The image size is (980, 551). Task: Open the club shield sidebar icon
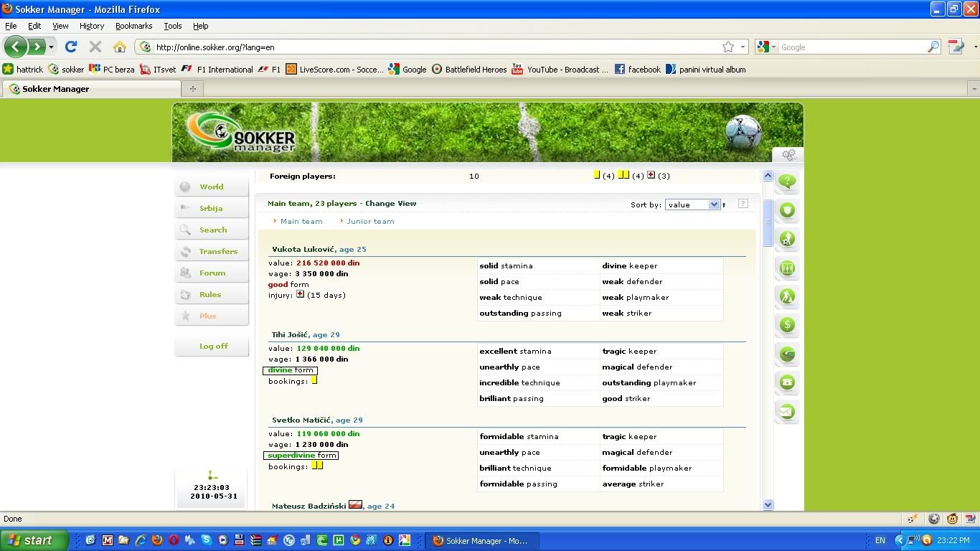(x=788, y=210)
